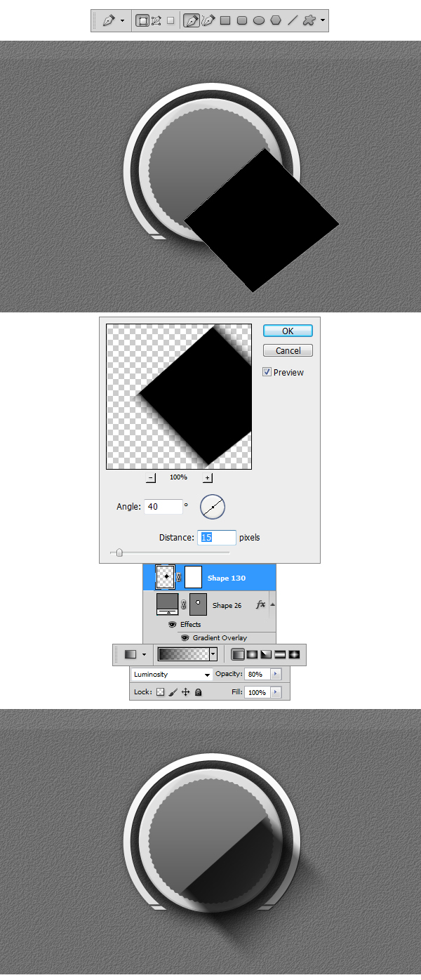Open shape geometry options arrow
421x980 pixels.
(x=323, y=21)
